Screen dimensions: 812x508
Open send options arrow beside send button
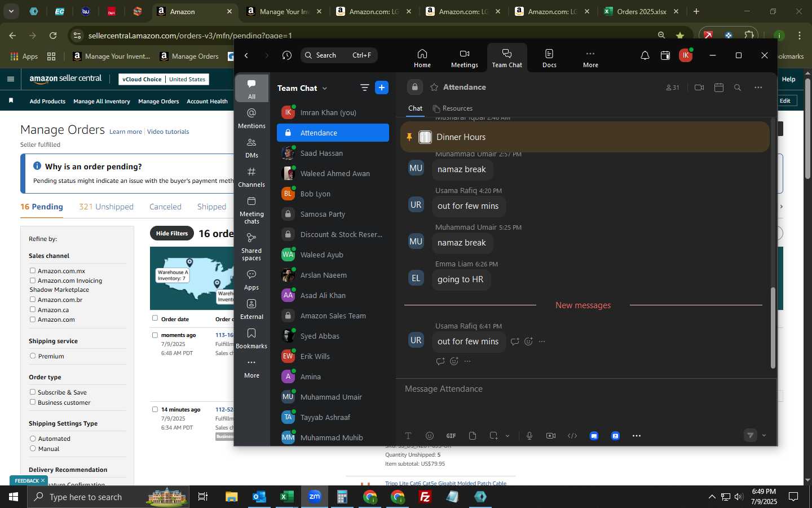tap(764, 436)
